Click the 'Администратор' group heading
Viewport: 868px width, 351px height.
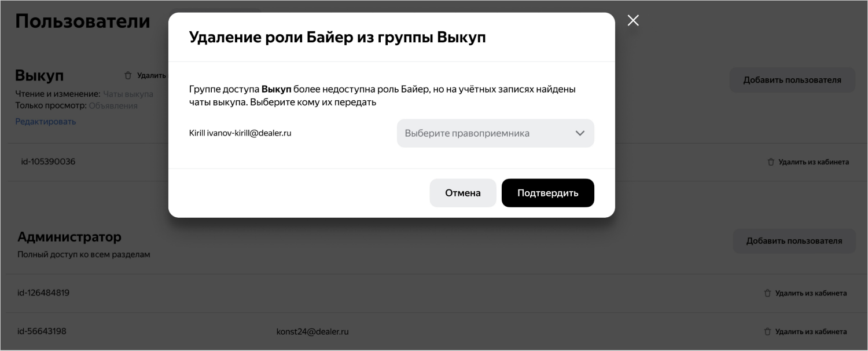click(x=69, y=237)
